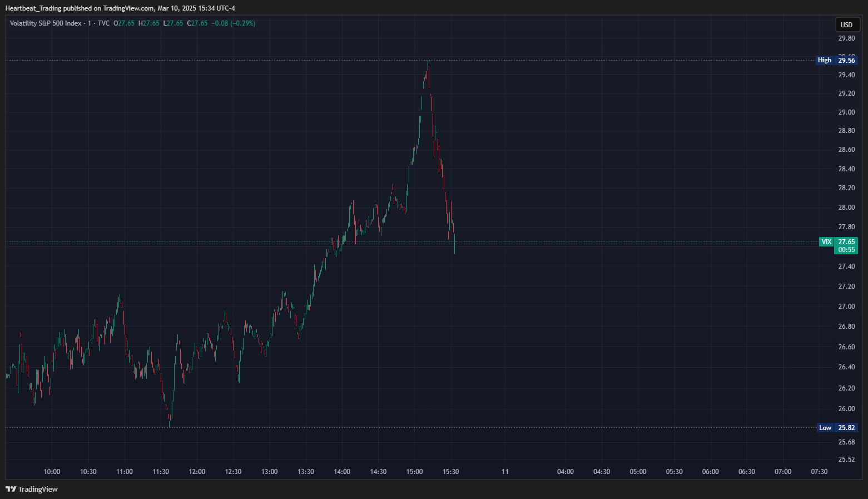868x499 pixels.
Task: Click the 12:30 time axis label
Action: (233, 472)
